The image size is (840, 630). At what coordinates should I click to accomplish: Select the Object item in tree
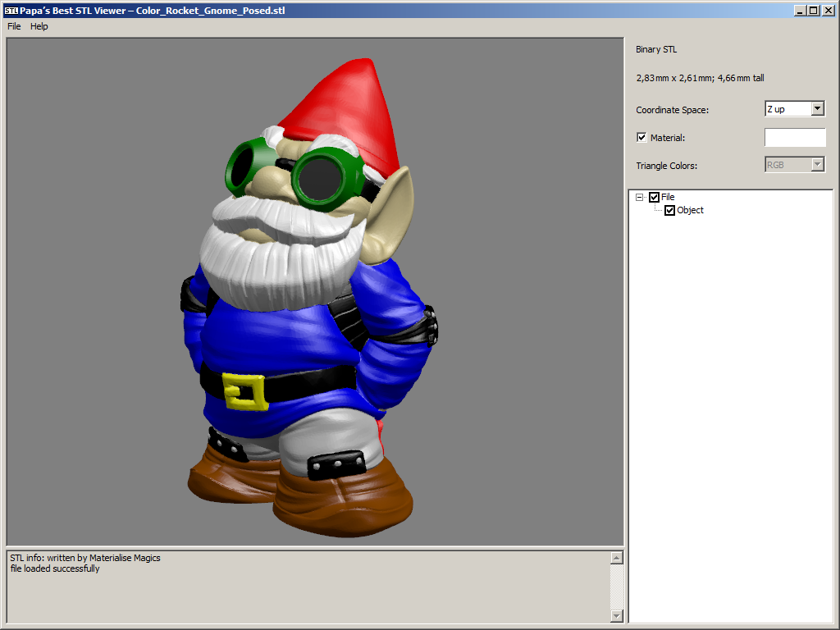690,211
